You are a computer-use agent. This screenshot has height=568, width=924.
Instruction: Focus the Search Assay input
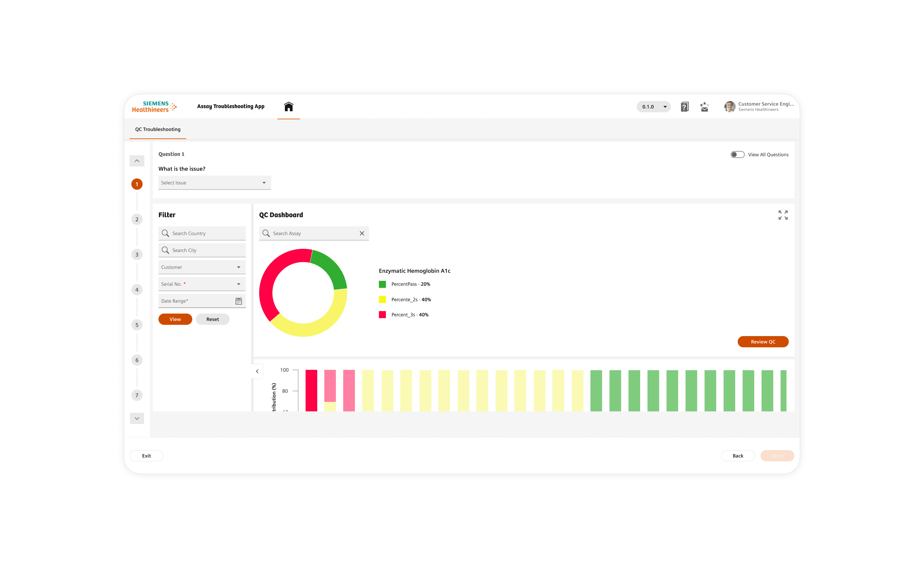click(314, 233)
